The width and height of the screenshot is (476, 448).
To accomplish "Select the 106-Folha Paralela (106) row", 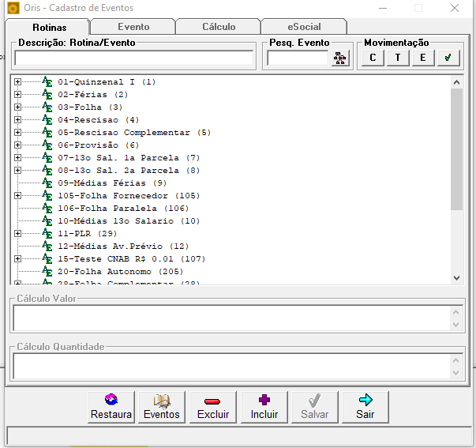I will [x=123, y=208].
